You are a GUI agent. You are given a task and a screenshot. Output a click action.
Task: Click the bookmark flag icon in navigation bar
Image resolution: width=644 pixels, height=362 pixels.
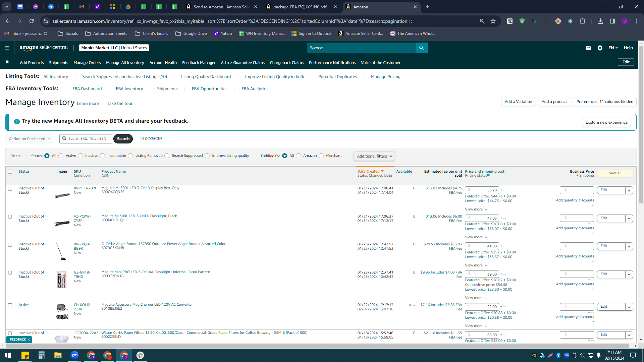[7, 62]
